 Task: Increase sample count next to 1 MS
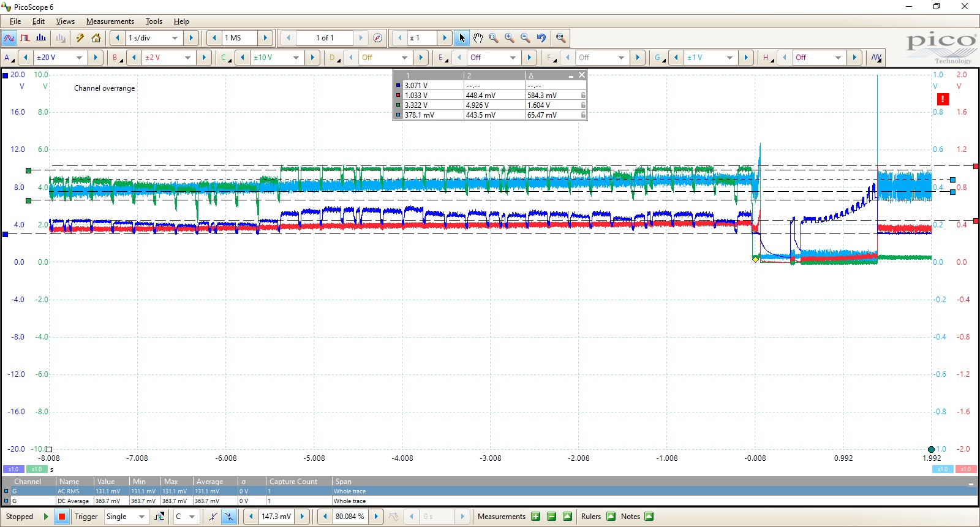click(265, 38)
